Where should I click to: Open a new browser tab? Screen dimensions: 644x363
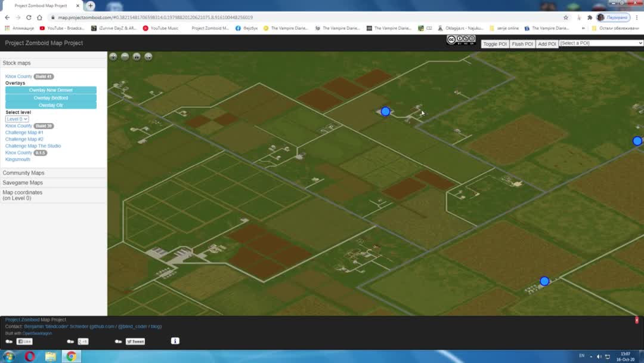point(91,5)
